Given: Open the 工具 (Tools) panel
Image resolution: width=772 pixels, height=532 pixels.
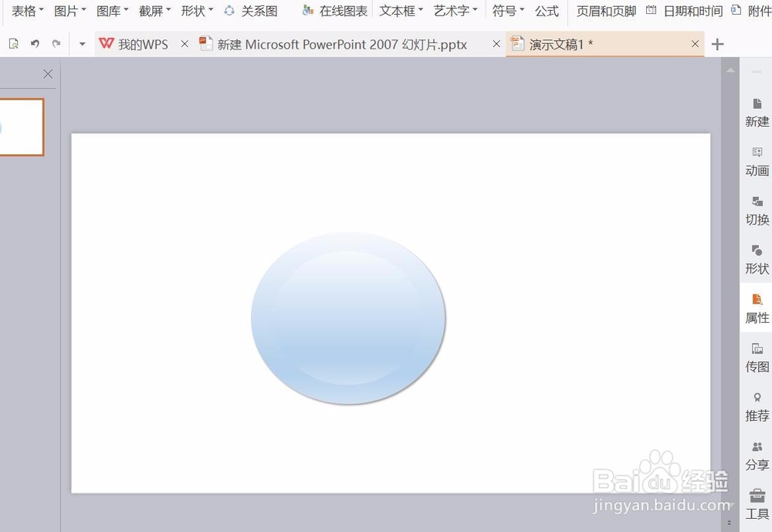Looking at the screenshot, I should tap(757, 503).
